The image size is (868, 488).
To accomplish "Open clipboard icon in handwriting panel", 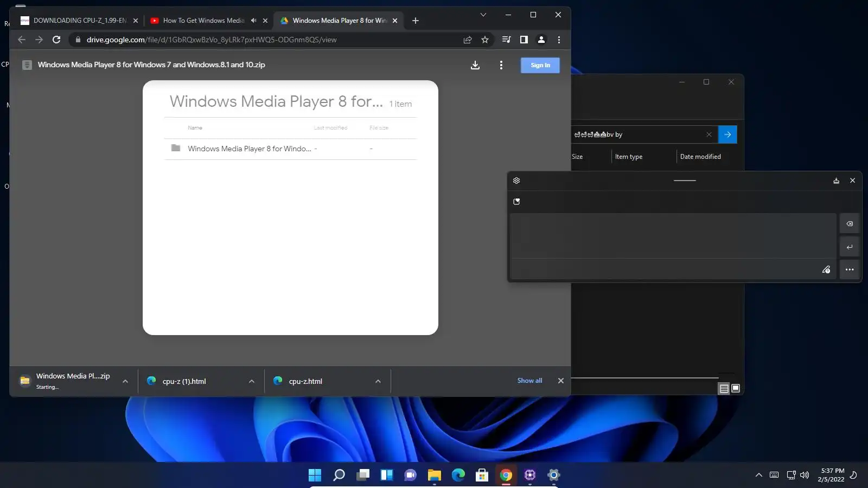I will pyautogui.click(x=516, y=202).
